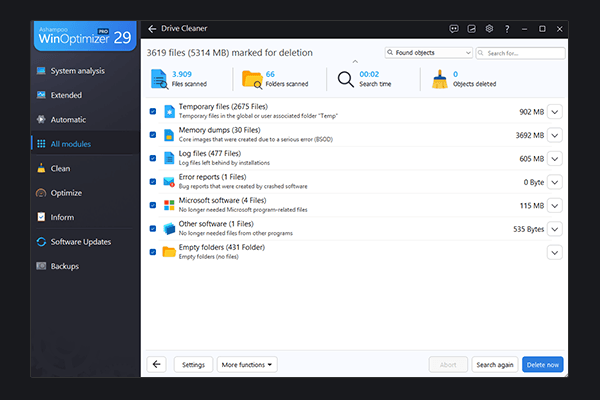Screen dimensions: 600x400
Task: Click the 605 MB size value
Action: [532, 159]
